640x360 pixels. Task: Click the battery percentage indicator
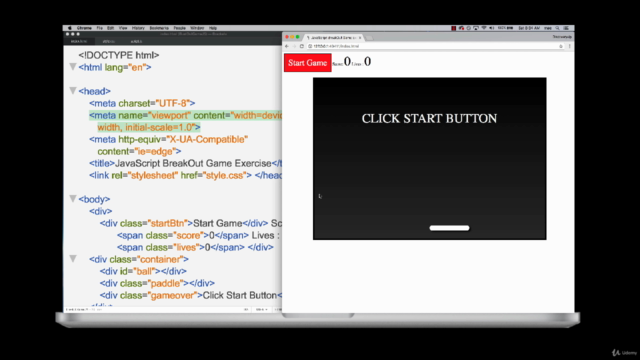click(x=505, y=28)
